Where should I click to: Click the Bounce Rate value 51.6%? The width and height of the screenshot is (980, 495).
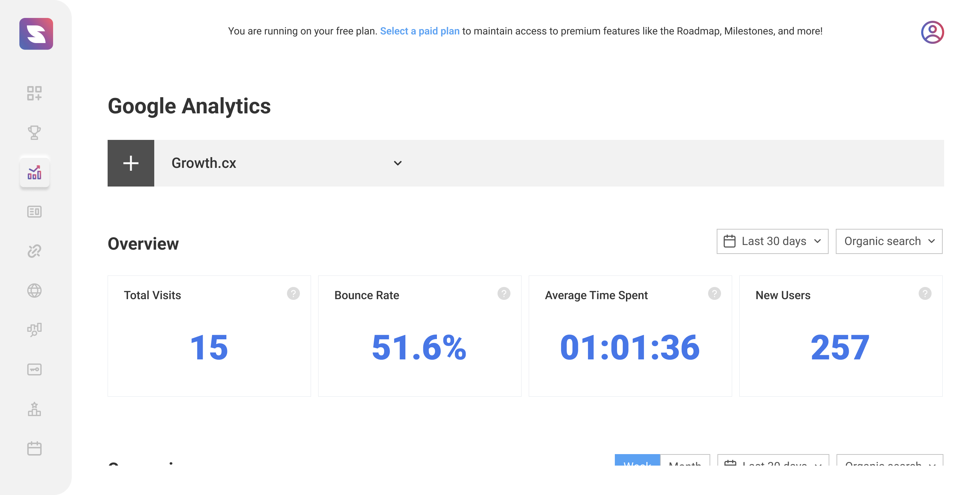click(x=419, y=347)
